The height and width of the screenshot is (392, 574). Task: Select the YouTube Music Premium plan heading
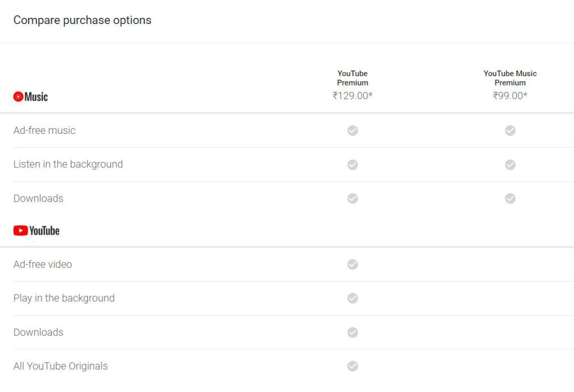click(510, 78)
